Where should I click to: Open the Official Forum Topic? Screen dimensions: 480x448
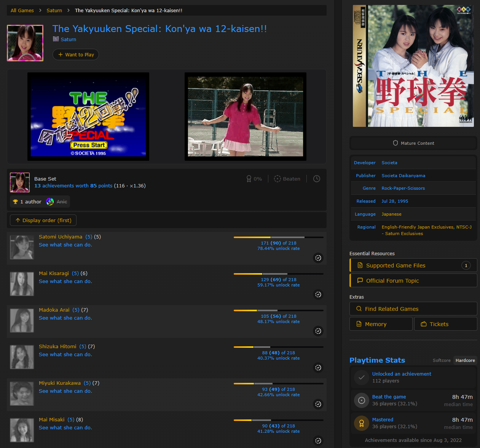[413, 280]
